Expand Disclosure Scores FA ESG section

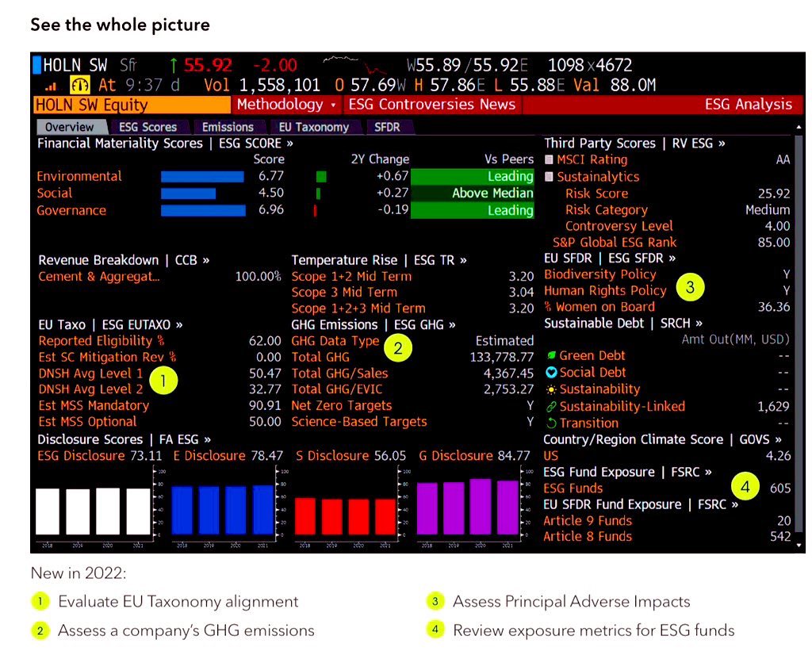click(124, 439)
